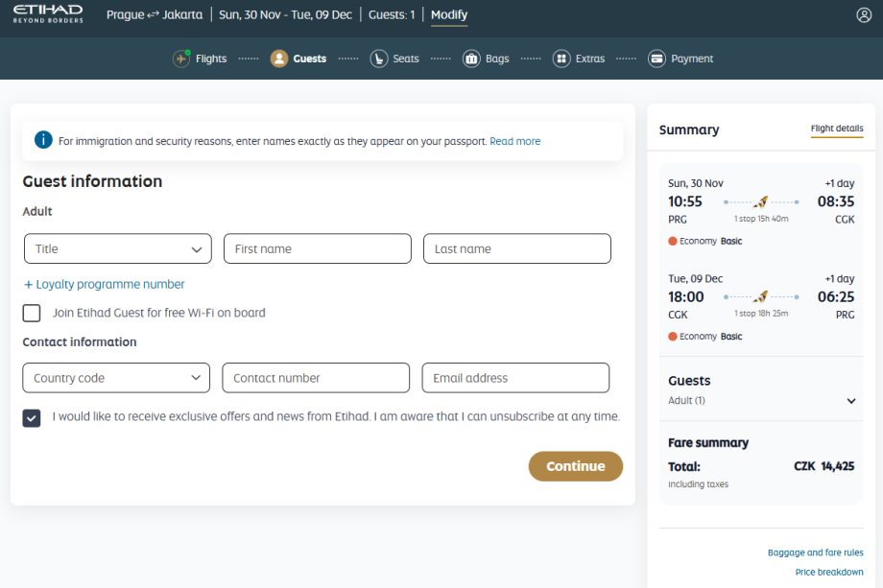The width and height of the screenshot is (883, 588).
Task: Open the Title dropdown
Action: [118, 248]
